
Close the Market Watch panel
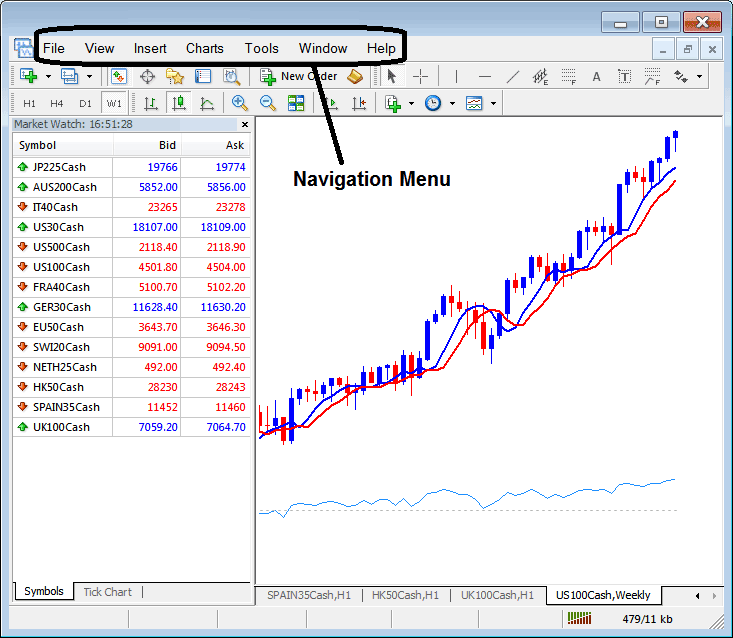[244, 124]
